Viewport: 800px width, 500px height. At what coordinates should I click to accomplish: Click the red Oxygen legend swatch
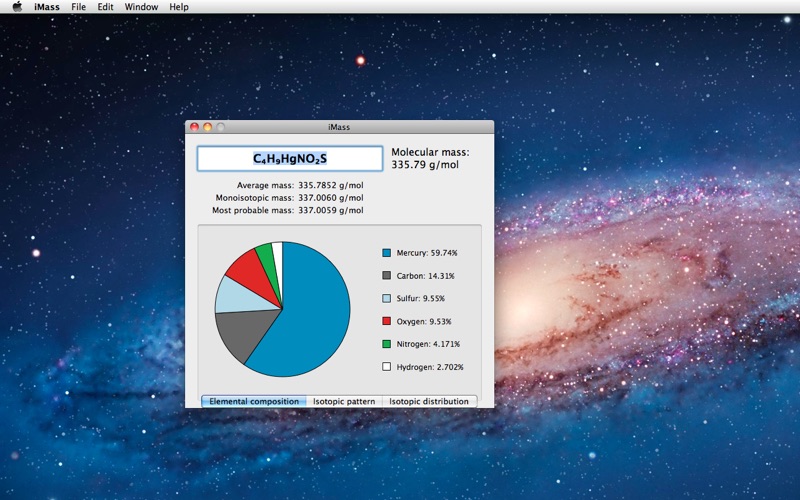click(x=386, y=322)
